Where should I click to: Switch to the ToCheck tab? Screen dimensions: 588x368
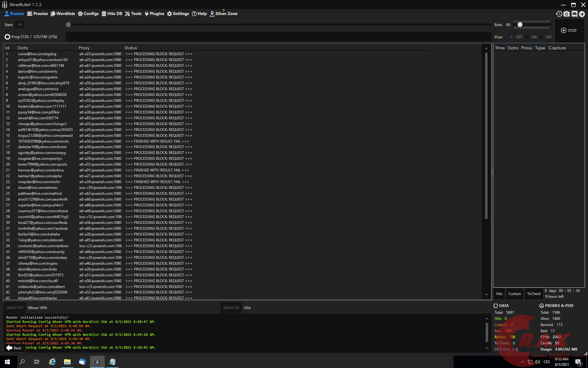click(x=534, y=294)
